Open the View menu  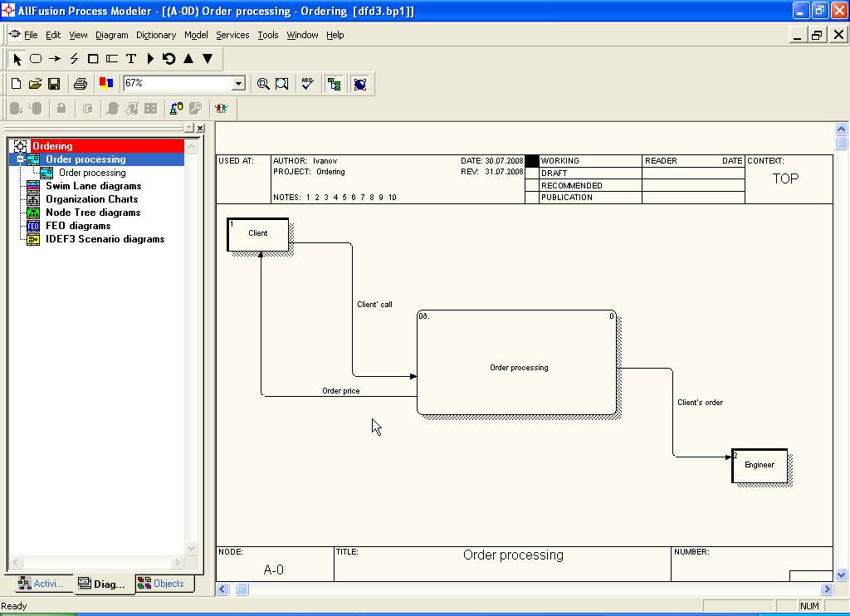[78, 35]
